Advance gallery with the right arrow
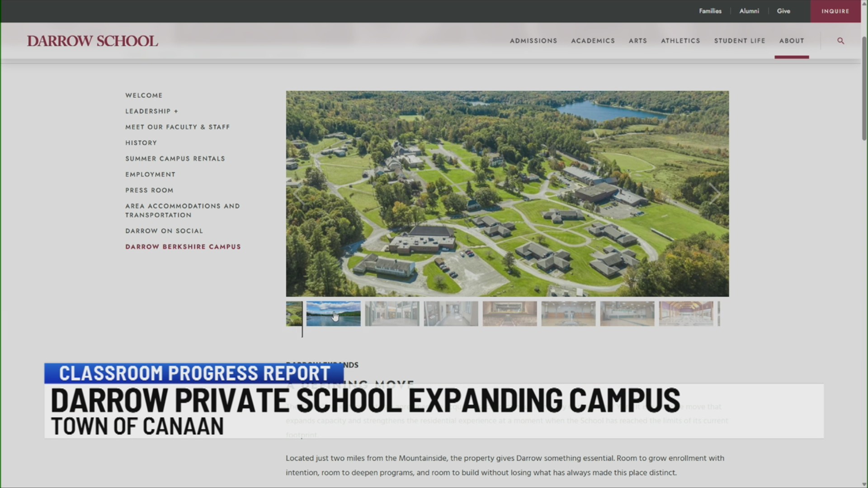The height and width of the screenshot is (488, 868). click(714, 194)
